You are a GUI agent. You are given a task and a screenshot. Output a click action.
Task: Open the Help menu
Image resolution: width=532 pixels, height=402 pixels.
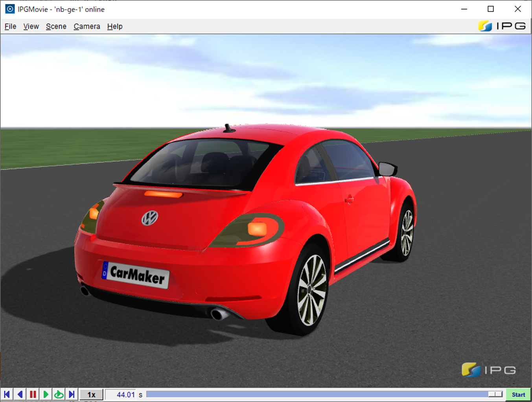115,26
